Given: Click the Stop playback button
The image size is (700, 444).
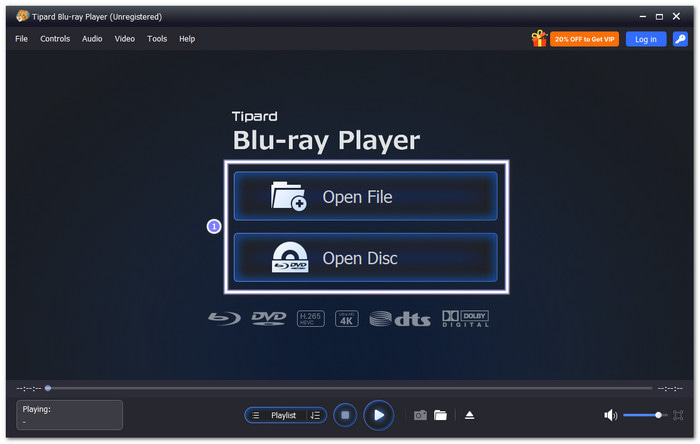Looking at the screenshot, I should pos(345,415).
